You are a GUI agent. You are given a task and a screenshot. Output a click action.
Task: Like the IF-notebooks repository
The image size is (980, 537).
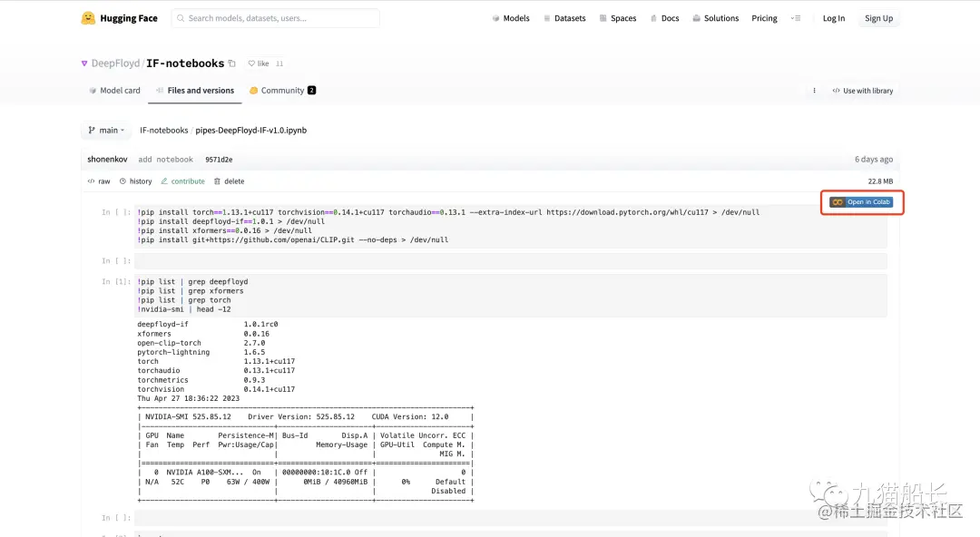(x=258, y=63)
